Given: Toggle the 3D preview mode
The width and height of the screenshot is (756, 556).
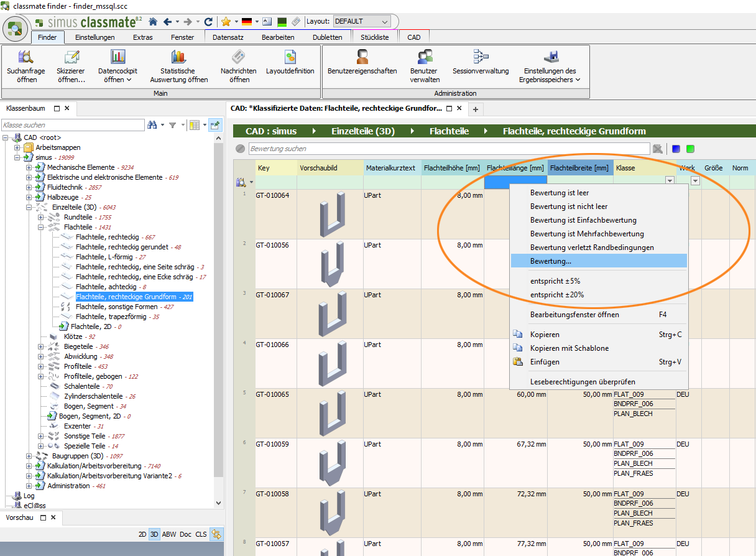Looking at the screenshot, I should pos(154,534).
